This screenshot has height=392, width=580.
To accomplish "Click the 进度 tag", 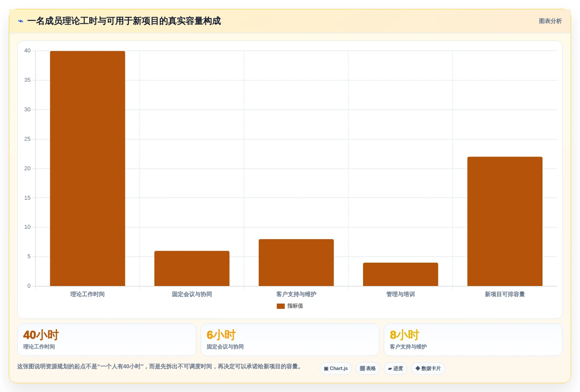I will click(396, 369).
